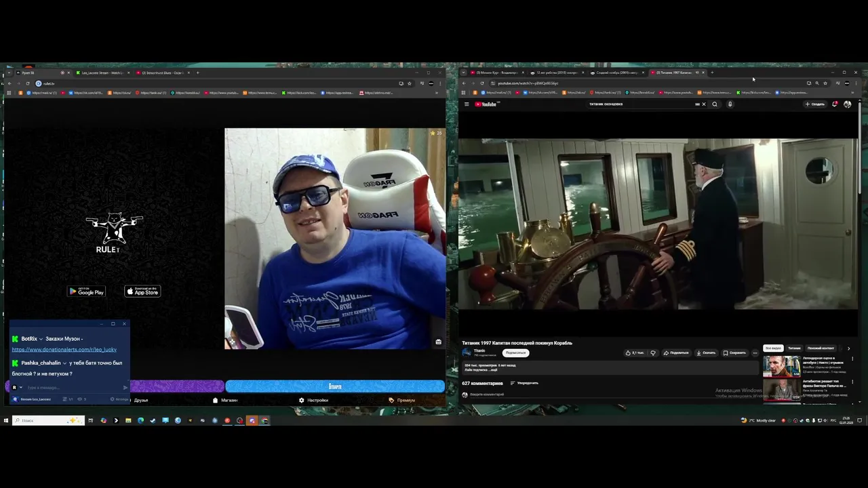Open tab search dropdown in right browser
The image size is (868, 488).
click(x=465, y=73)
